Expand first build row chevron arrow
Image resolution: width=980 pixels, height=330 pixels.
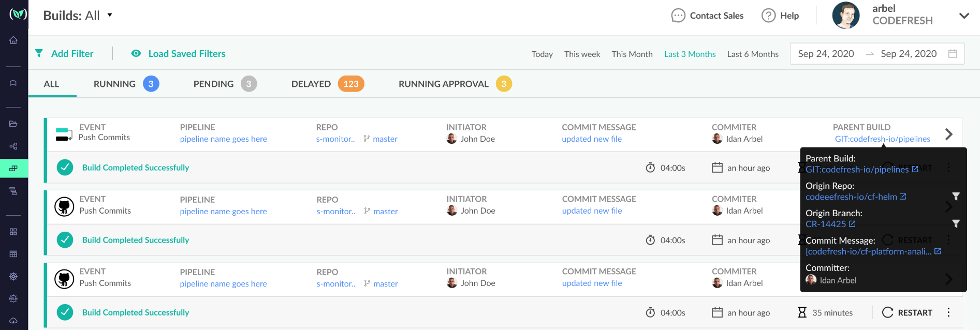pyautogui.click(x=948, y=134)
